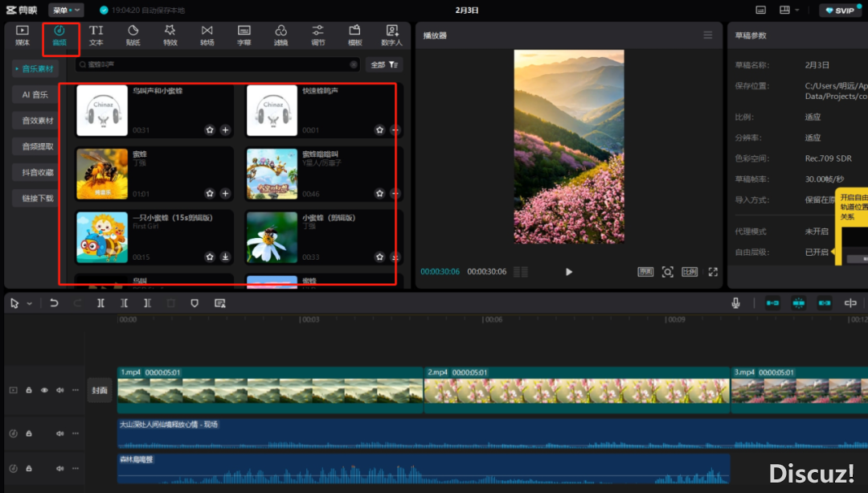Open more options for the video track
Viewport: 868px width, 493px height.
pos(76,391)
